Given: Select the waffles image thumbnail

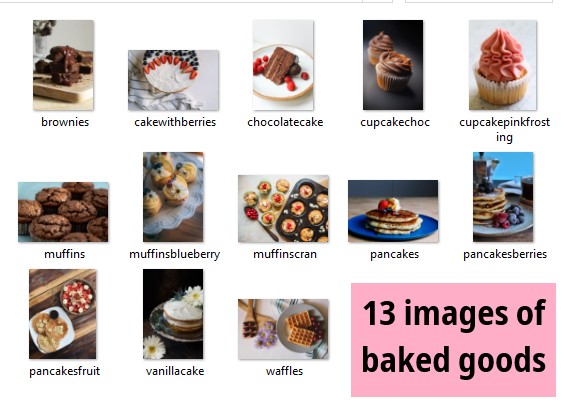Looking at the screenshot, I should point(283,329).
